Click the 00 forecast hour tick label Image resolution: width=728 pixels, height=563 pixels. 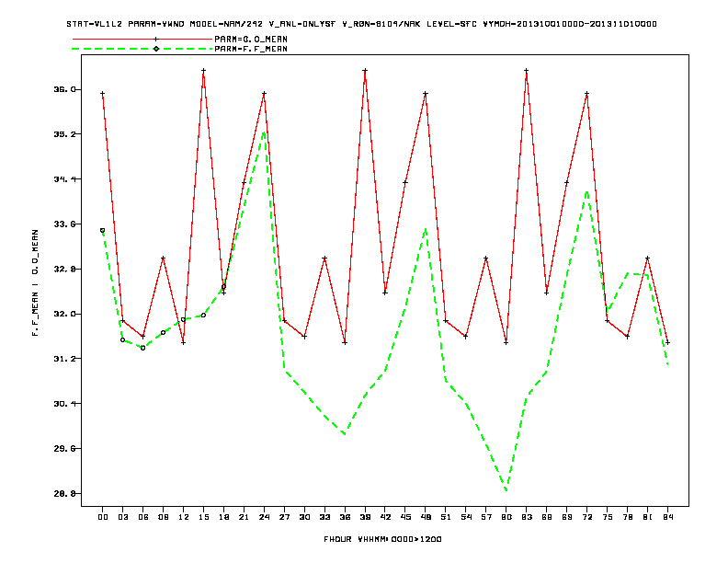[x=103, y=517]
